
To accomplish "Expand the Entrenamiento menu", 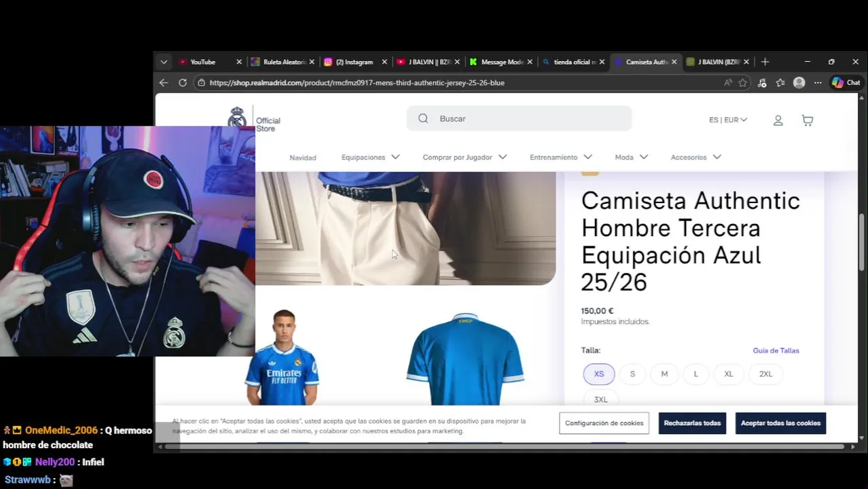I will tap(560, 157).
